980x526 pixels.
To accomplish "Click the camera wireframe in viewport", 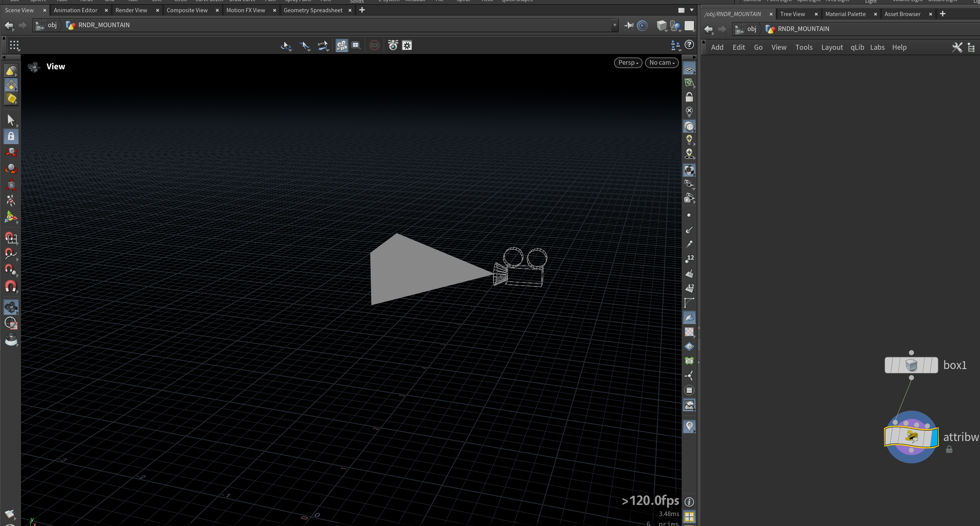I will point(521,267).
